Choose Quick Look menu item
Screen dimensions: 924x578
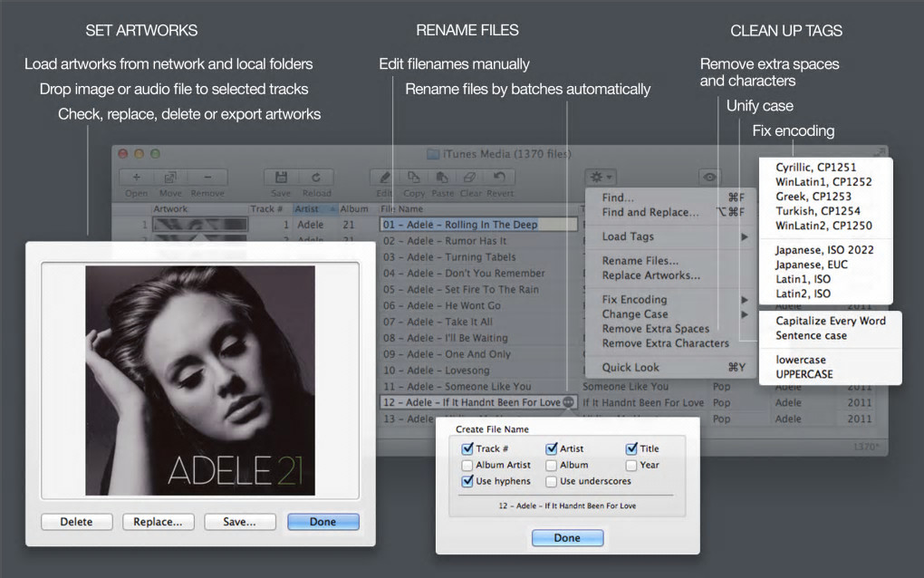click(x=670, y=368)
